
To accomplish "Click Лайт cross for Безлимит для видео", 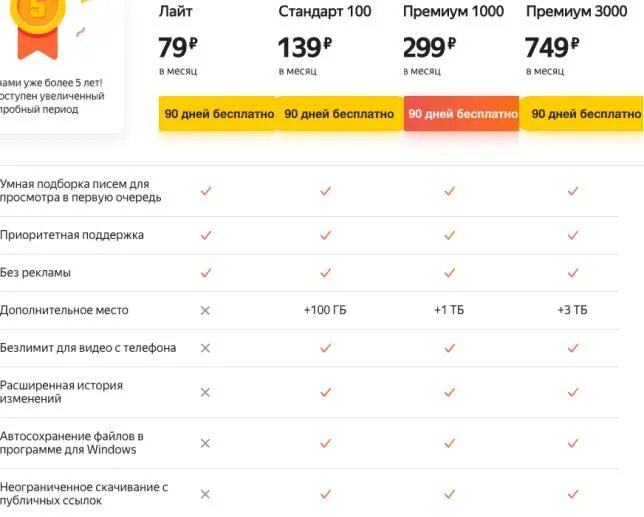I will 205,348.
